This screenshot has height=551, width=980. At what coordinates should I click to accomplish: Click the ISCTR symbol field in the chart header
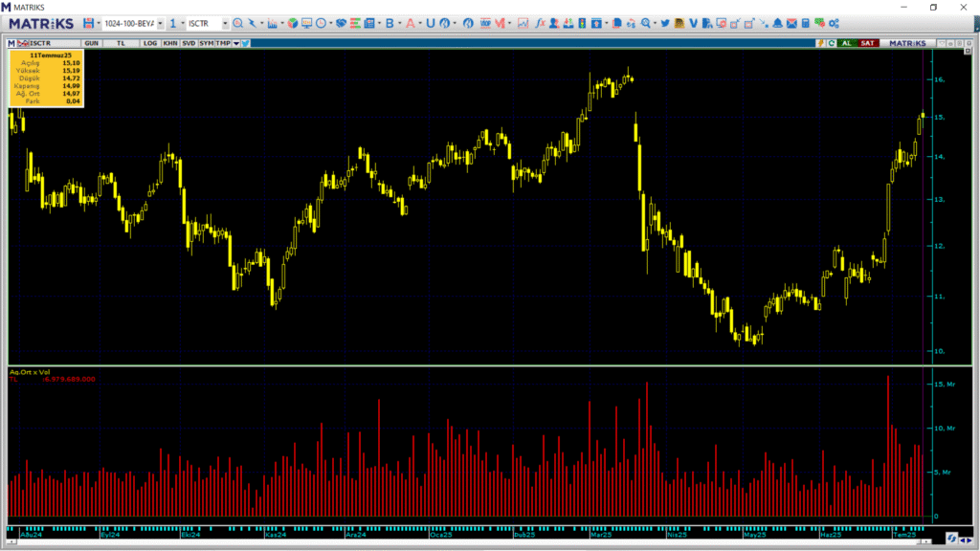click(44, 43)
